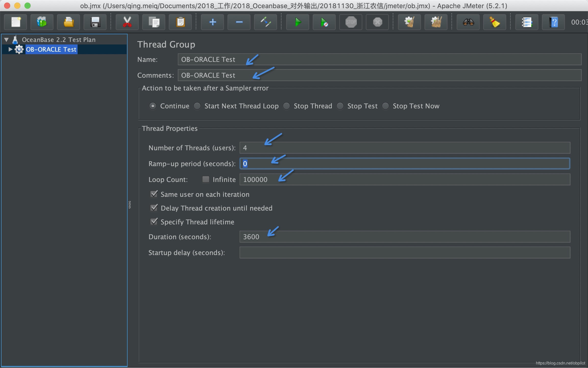Click the elapsed time display
The height and width of the screenshot is (368, 588).
click(579, 22)
